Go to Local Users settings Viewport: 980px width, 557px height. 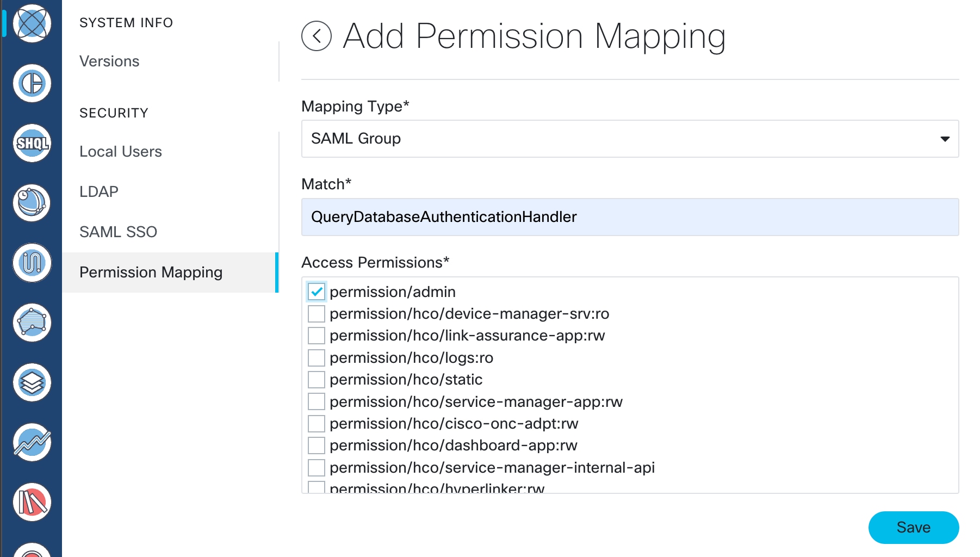coord(121,152)
